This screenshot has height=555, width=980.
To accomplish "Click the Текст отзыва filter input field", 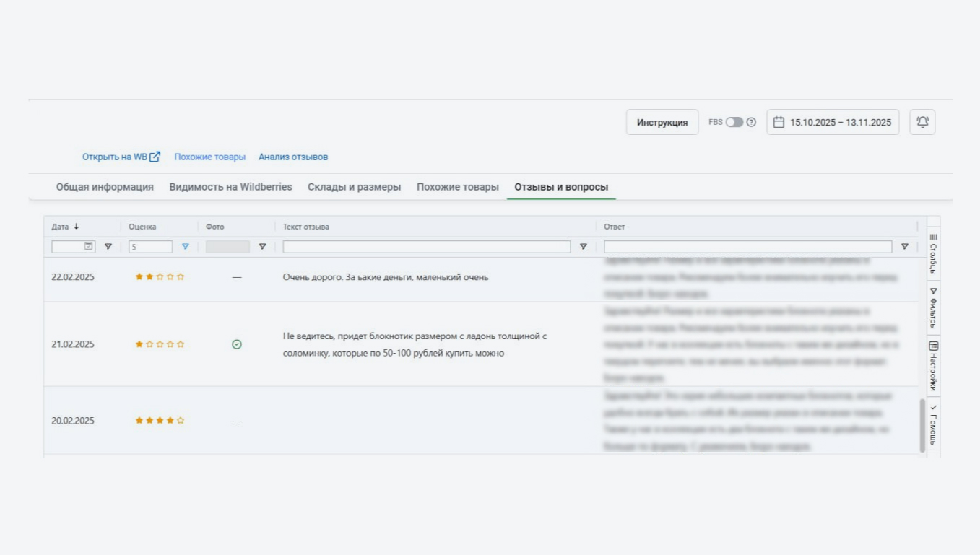I will 426,247.
